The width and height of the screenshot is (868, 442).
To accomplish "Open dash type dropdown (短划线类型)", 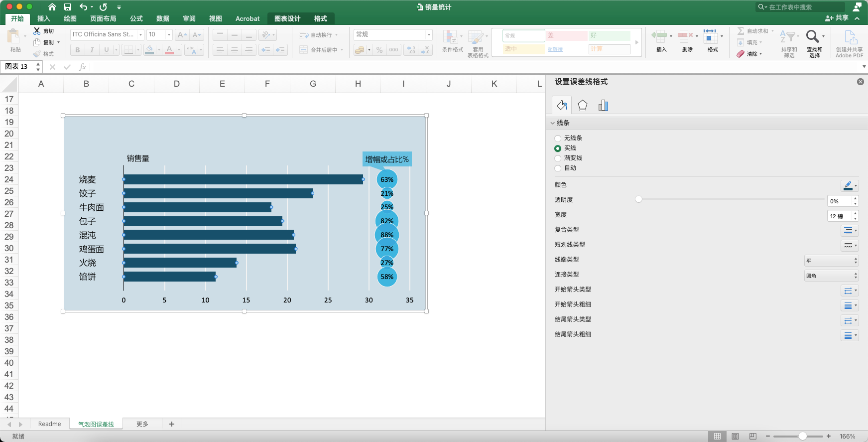I will (850, 245).
